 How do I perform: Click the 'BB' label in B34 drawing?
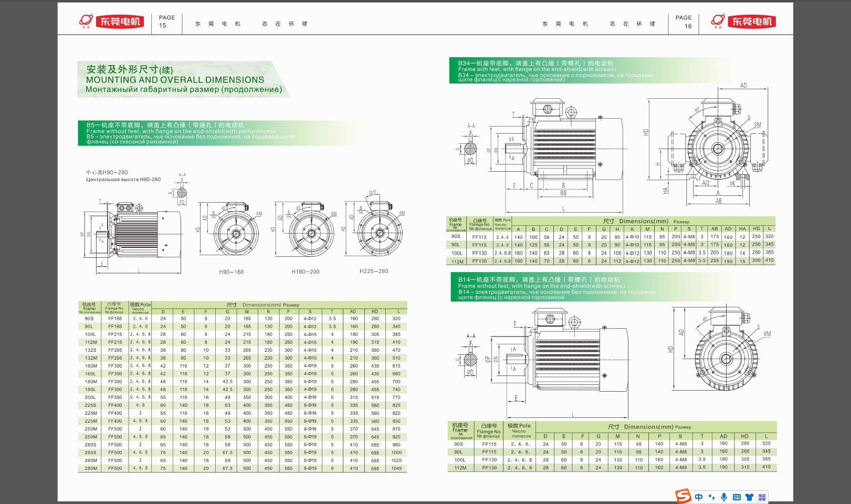(x=563, y=193)
